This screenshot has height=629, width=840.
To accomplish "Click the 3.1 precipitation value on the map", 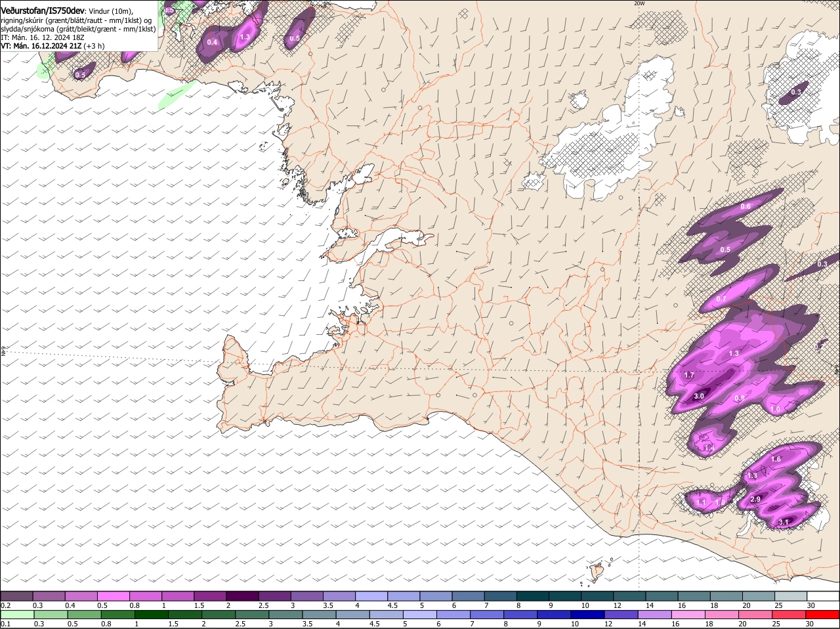I will click(784, 523).
